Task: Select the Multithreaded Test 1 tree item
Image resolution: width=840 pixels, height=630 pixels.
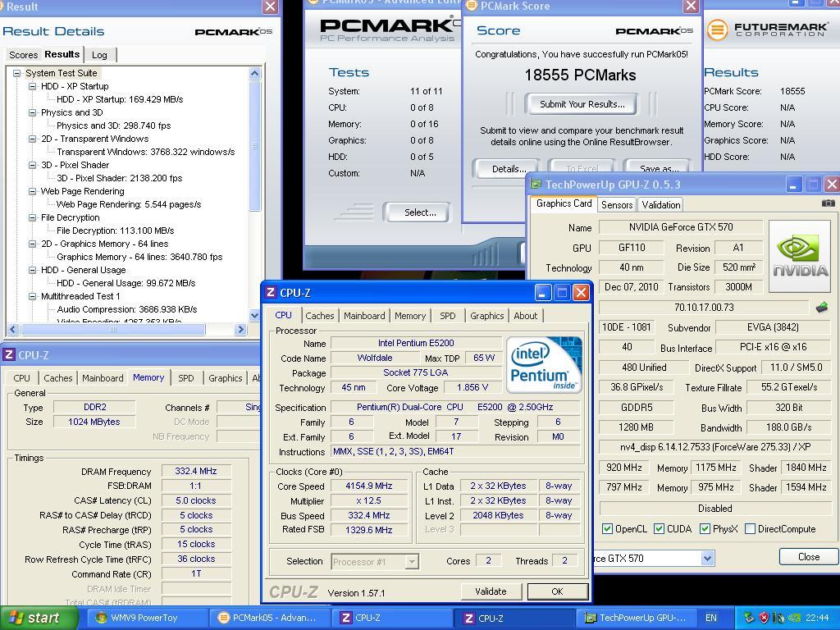Action: (80, 295)
